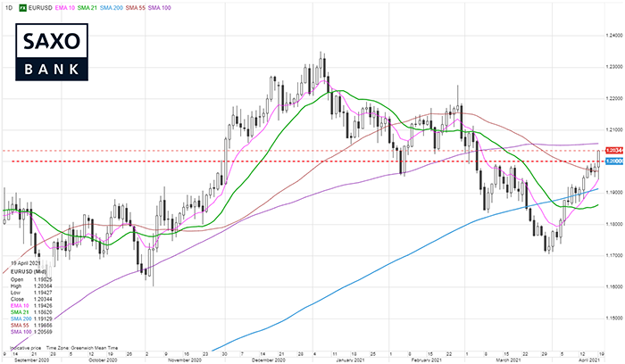Click the 1.24000 price axis label
Viewport: 625px width, 364px height.
coord(614,36)
